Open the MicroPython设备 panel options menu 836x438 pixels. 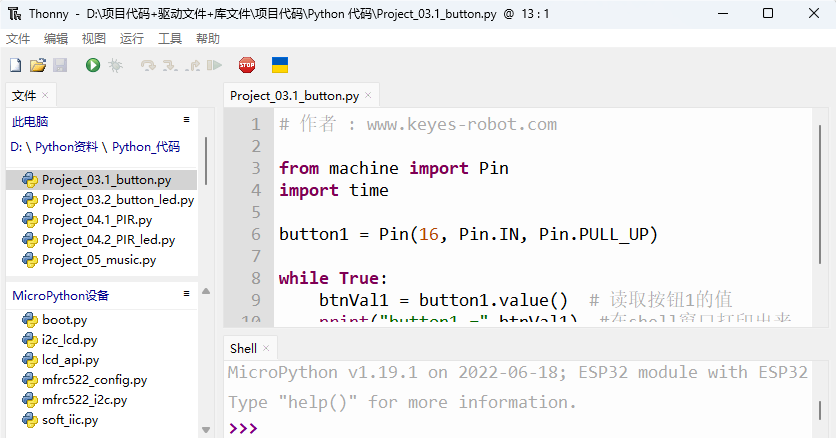click(187, 293)
